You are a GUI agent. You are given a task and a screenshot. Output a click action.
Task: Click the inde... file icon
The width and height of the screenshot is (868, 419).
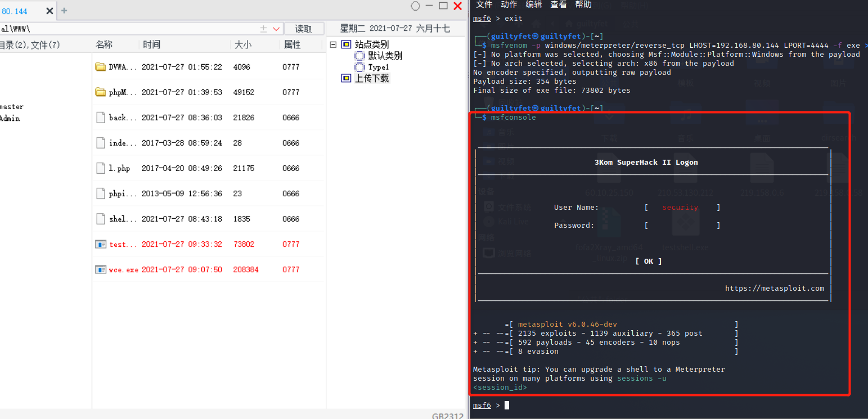101,143
